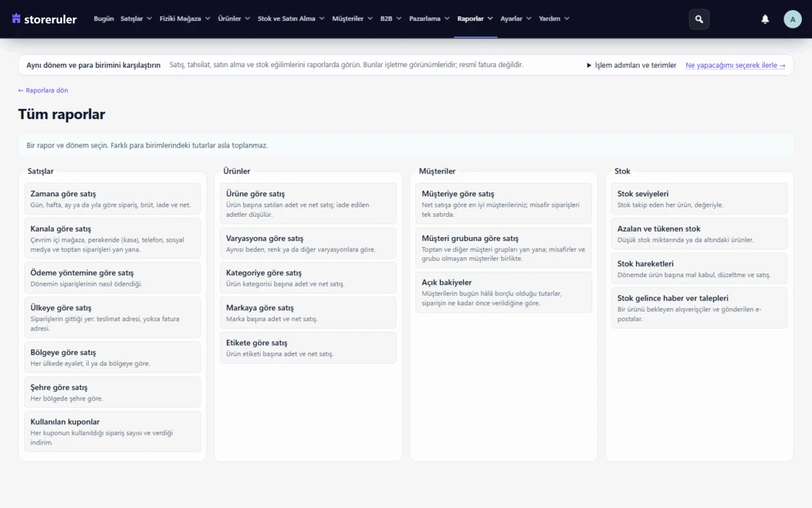Go back via 'Raporlara dön' link
This screenshot has width=812, height=508.
tap(43, 90)
